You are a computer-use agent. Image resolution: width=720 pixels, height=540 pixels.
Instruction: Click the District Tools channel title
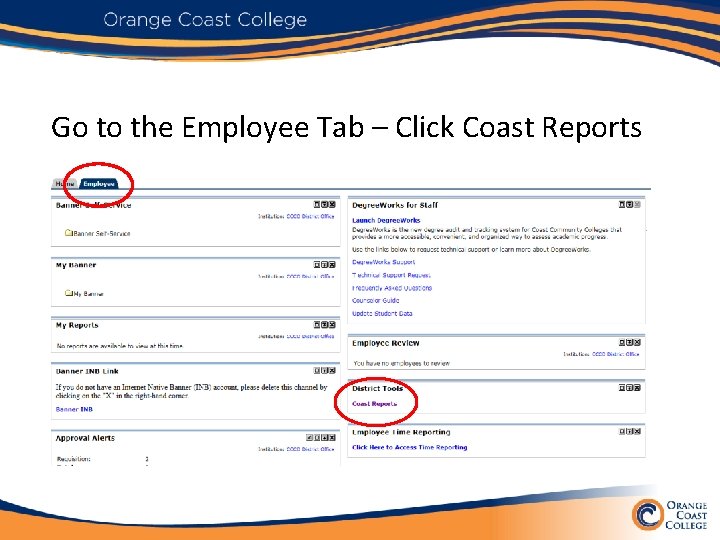377,388
